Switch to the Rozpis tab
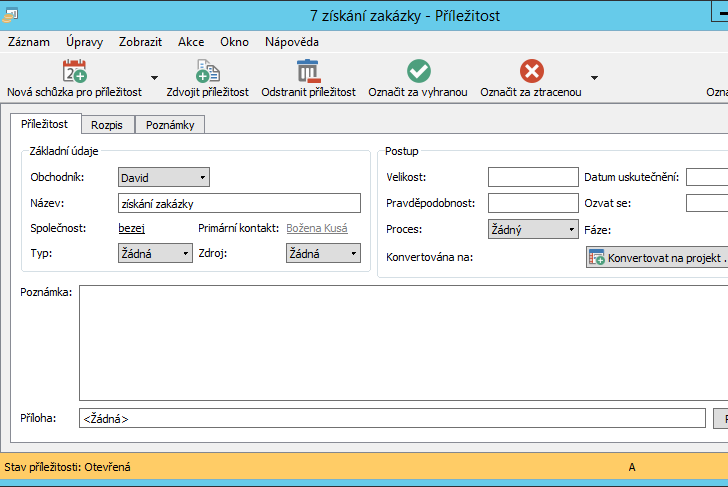Screen dimensions: 728x487 coord(107,125)
